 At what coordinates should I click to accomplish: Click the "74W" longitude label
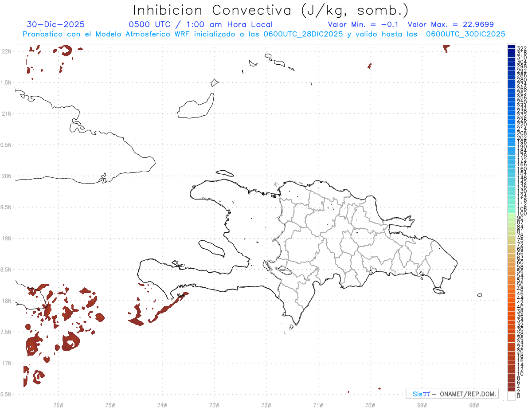(162, 405)
